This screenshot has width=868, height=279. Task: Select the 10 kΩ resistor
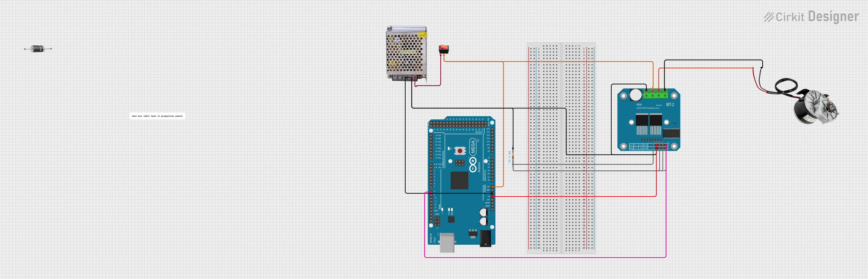(513, 157)
